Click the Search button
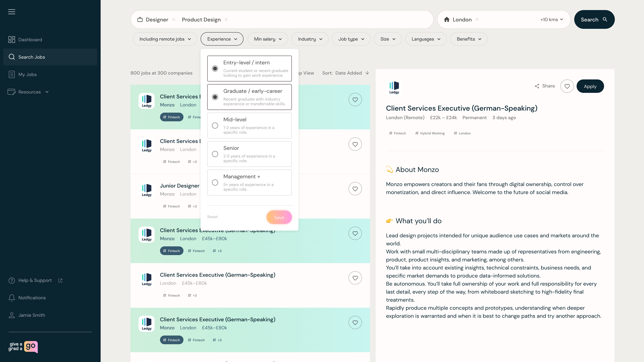644x362 pixels. click(594, 19)
